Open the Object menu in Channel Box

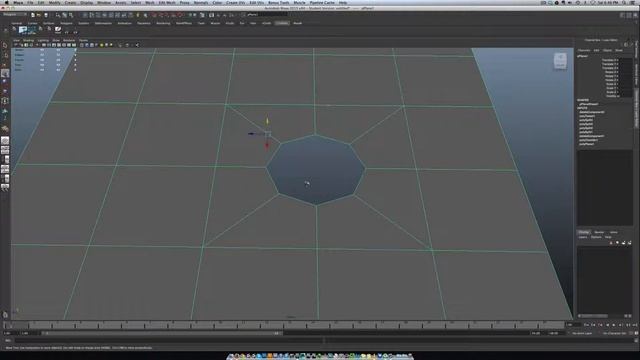tap(607, 50)
